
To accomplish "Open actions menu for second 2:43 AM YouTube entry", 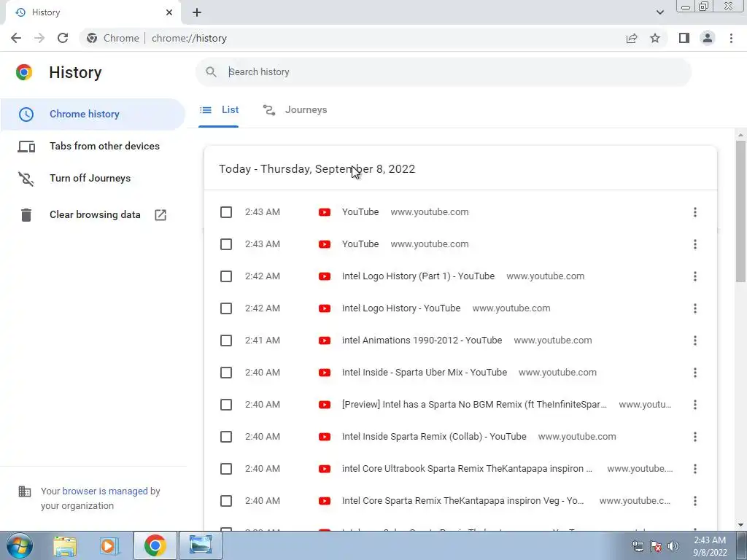I will pyautogui.click(x=695, y=244).
